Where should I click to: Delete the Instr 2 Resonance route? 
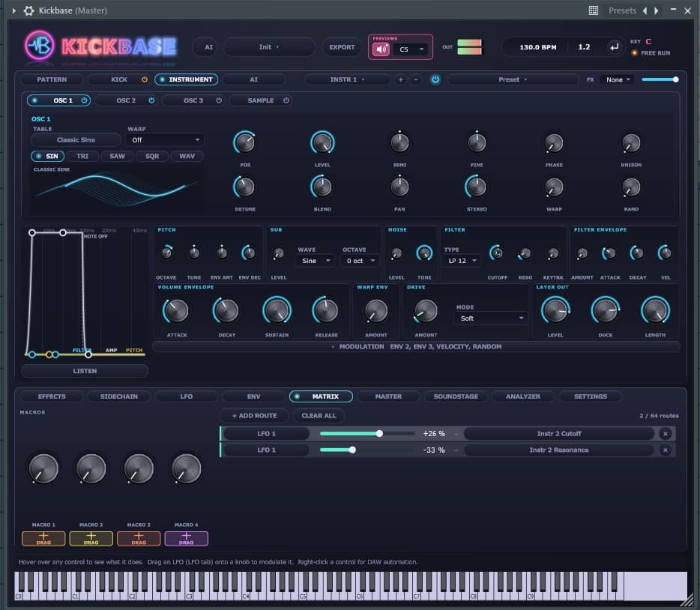click(666, 450)
